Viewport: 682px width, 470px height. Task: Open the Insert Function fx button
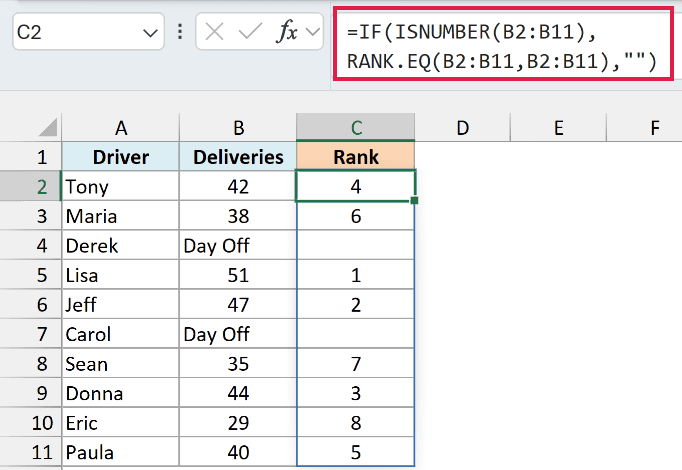286,31
